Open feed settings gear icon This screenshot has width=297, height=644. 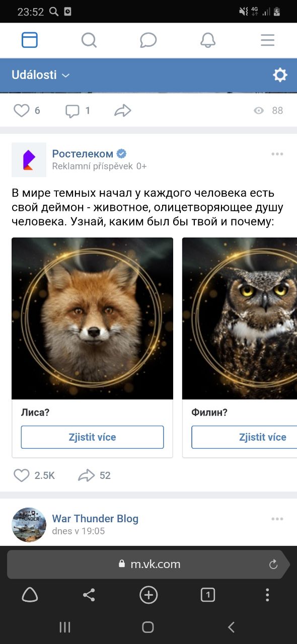(280, 75)
